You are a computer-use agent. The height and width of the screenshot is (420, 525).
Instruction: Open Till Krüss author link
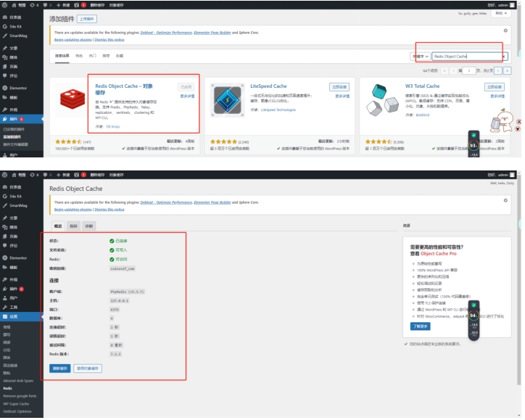tap(112, 127)
